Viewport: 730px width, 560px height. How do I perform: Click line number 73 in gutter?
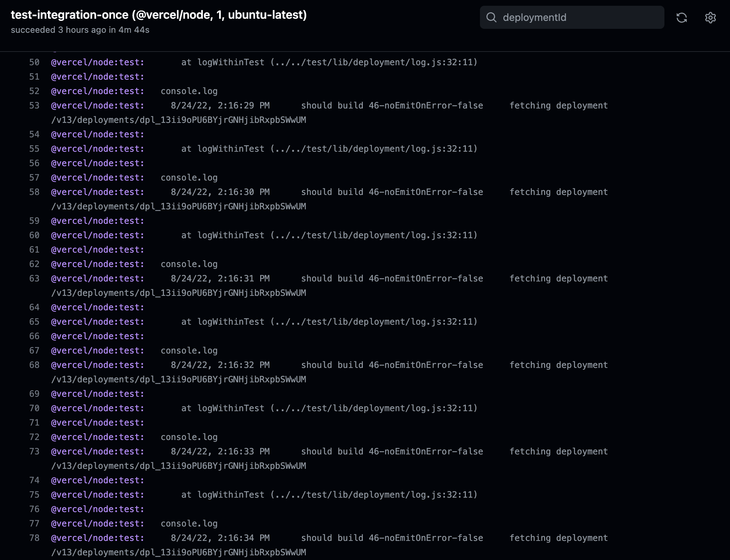(34, 452)
